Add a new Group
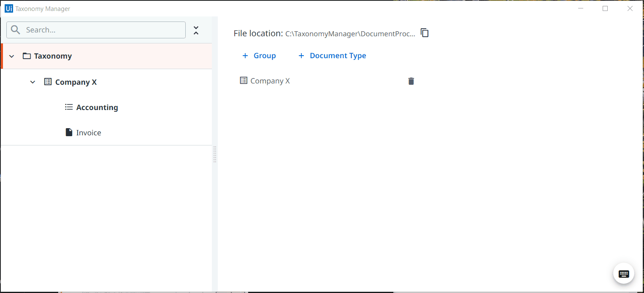This screenshot has width=644, height=293. tap(259, 56)
